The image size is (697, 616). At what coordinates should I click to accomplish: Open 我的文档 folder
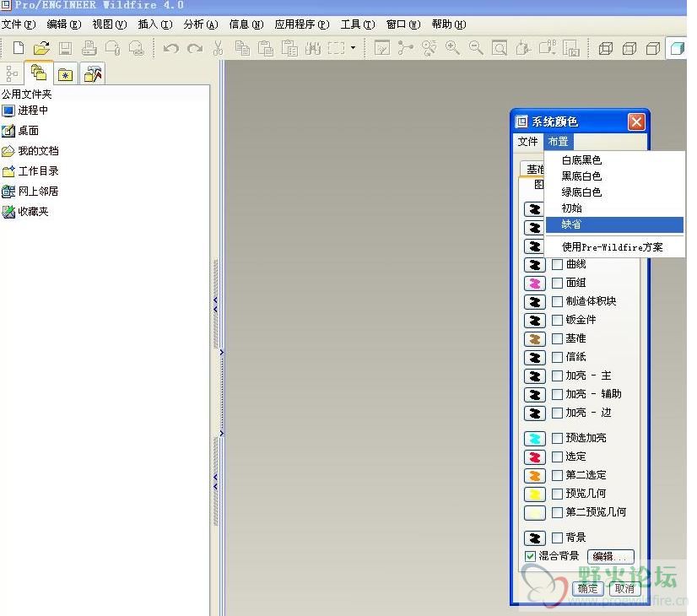[30, 151]
